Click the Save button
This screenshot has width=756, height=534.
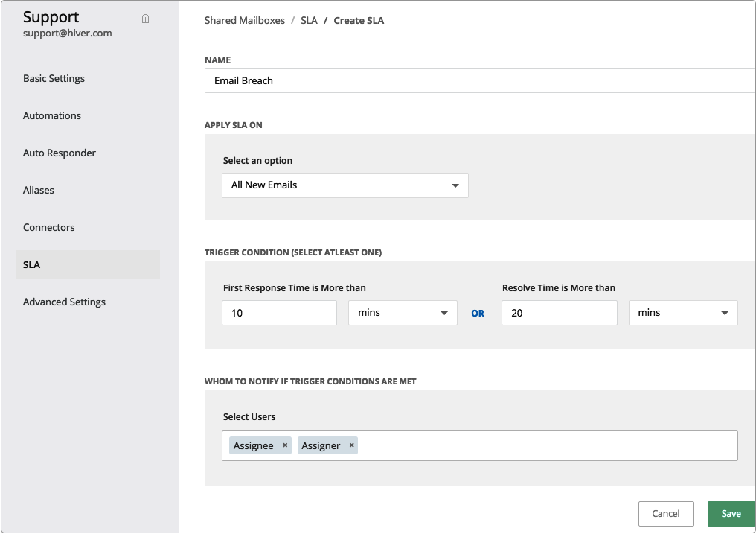coord(731,513)
